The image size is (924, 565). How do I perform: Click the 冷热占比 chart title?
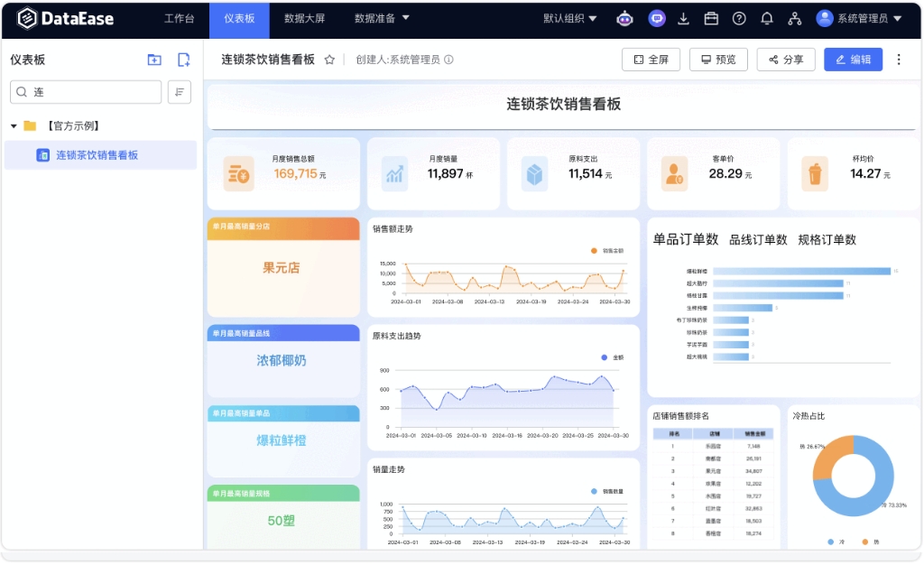808,416
